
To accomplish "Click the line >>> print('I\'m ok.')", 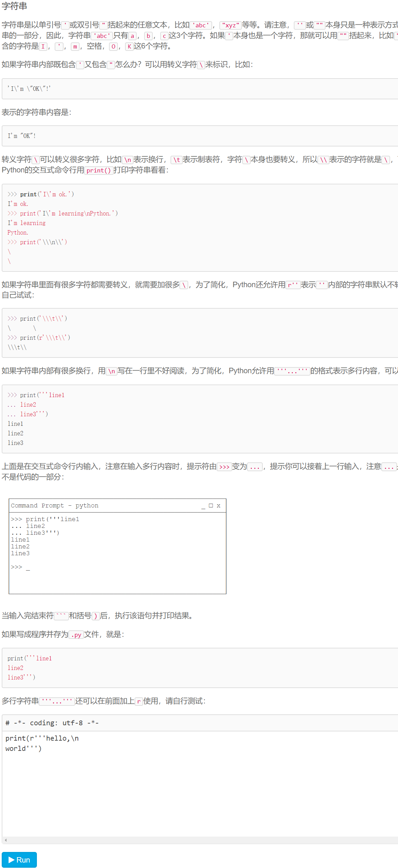I will [41, 194].
